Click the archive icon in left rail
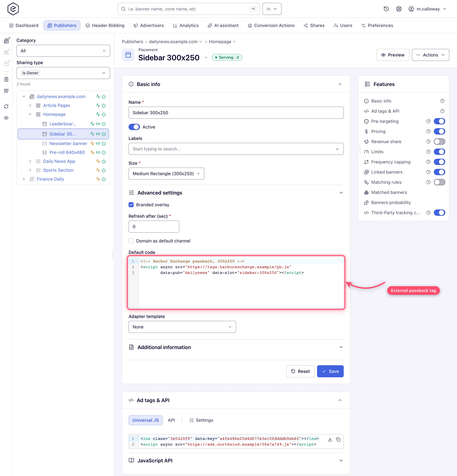The width and height of the screenshot is (457, 476). click(x=6, y=91)
